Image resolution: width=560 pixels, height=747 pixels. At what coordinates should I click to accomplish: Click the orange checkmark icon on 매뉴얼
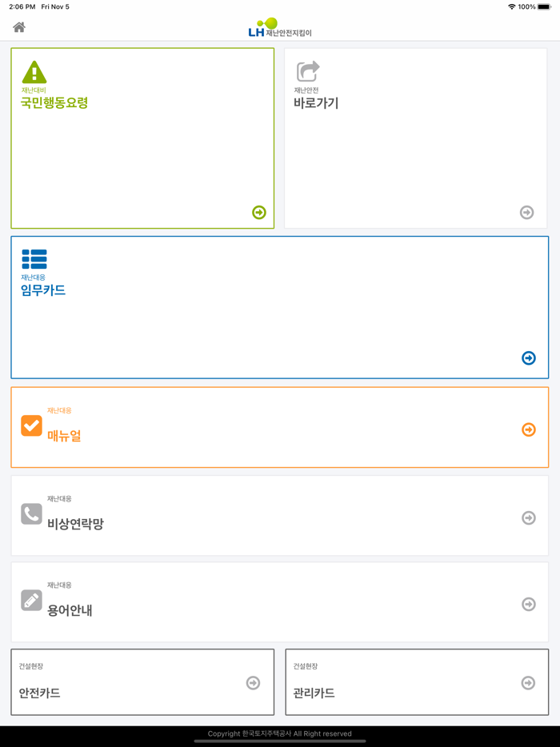[30, 425]
